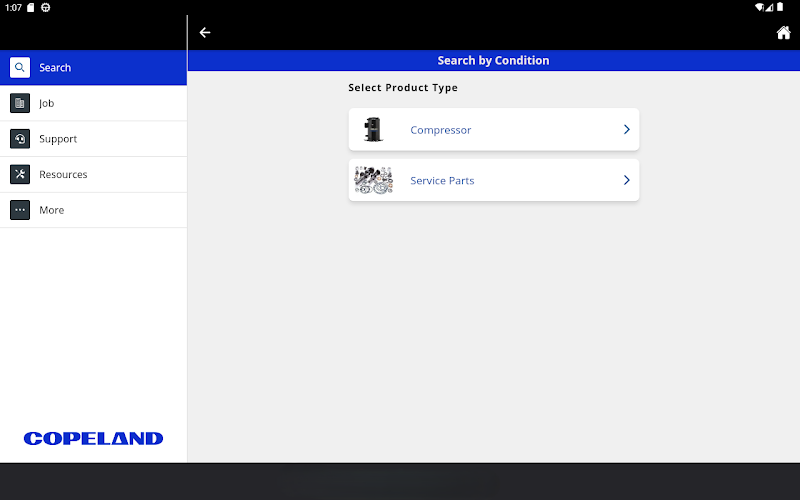Screen dimensions: 800x500
Task: Expand Service Parts using its chevron
Action: tap(627, 180)
